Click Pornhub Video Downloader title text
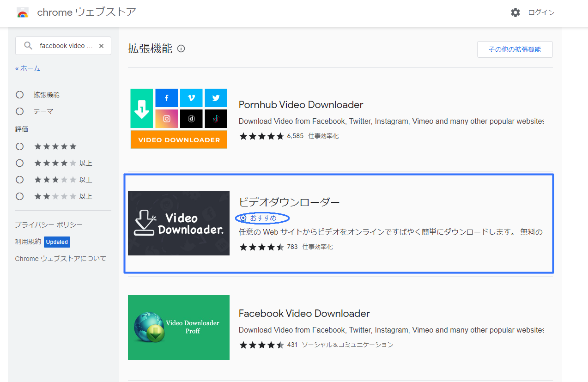The image size is (588, 382). point(301,105)
